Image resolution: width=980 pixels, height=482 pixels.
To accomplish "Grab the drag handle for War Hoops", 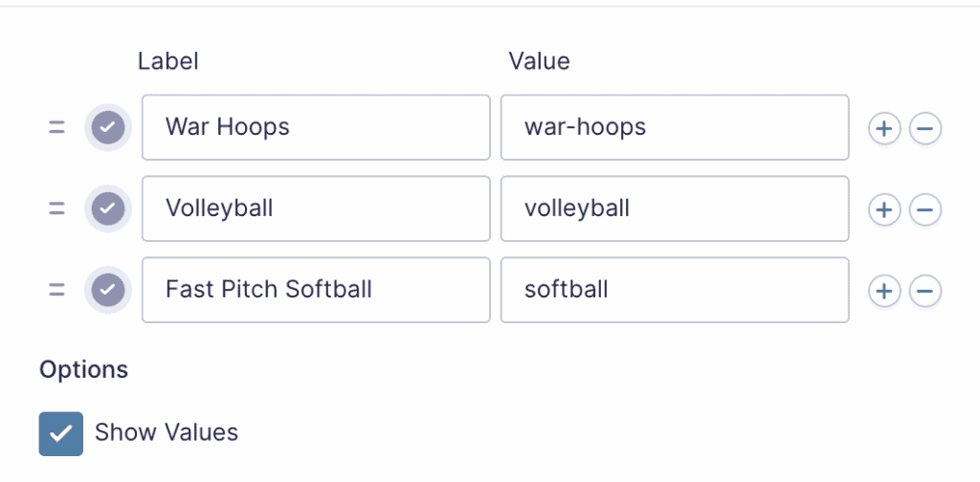I will click(x=56, y=127).
